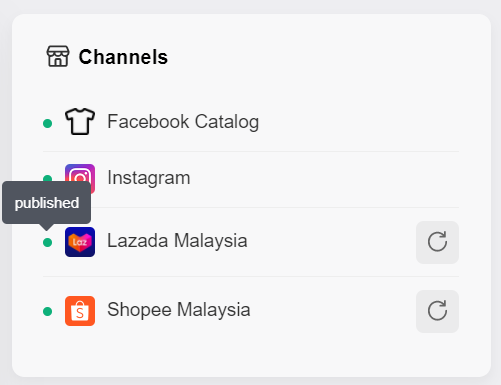This screenshot has height=385, width=501.
Task: Click the storefront icon beside Channels
Action: [x=58, y=56]
